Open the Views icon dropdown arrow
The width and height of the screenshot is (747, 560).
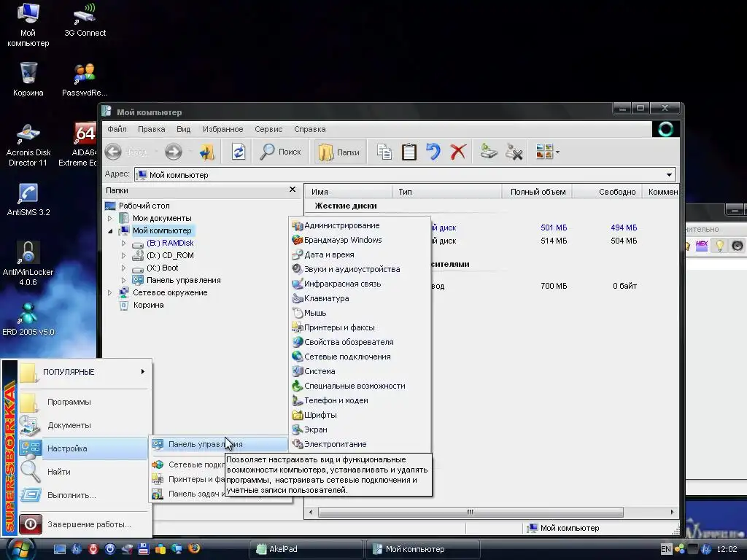(x=557, y=153)
